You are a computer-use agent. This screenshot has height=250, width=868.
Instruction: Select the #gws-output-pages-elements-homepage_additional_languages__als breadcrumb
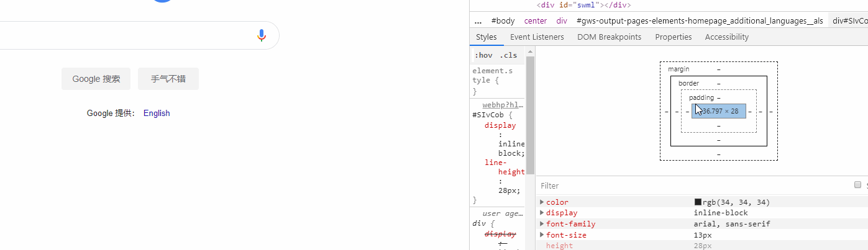click(x=700, y=21)
